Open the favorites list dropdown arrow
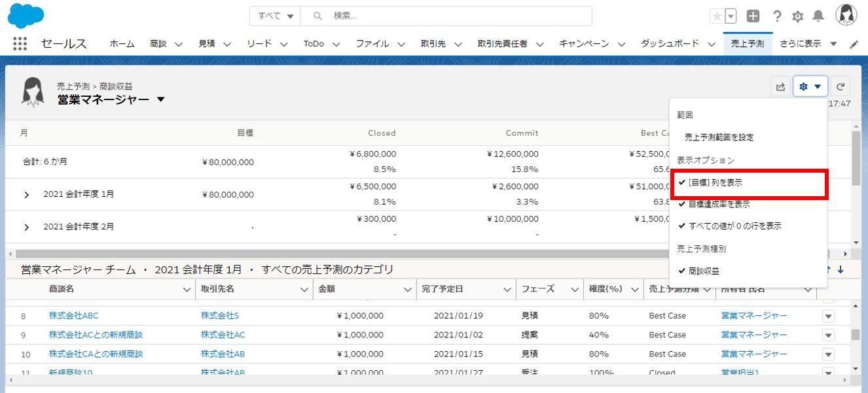This screenshot has width=868, height=393. [x=731, y=16]
